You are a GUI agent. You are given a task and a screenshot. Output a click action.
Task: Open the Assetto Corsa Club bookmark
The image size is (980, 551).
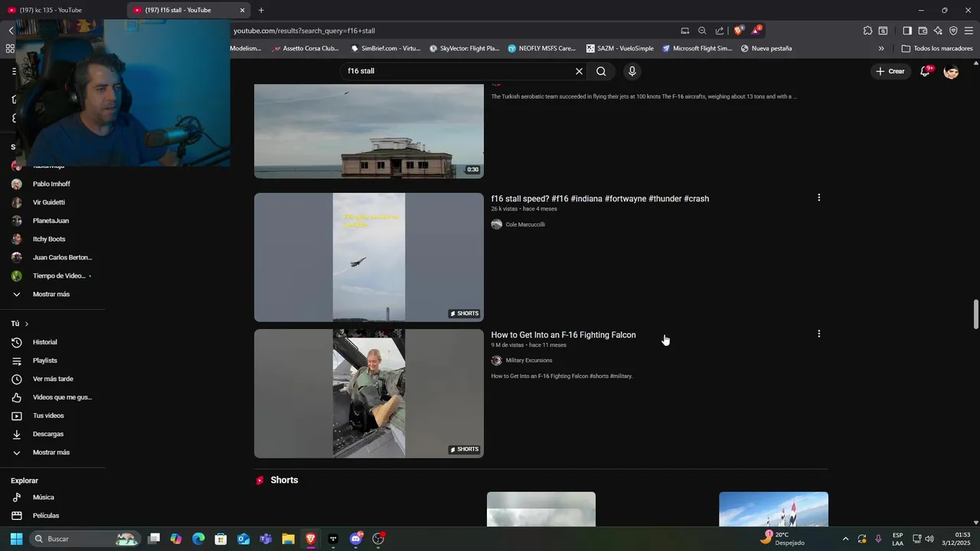306,48
